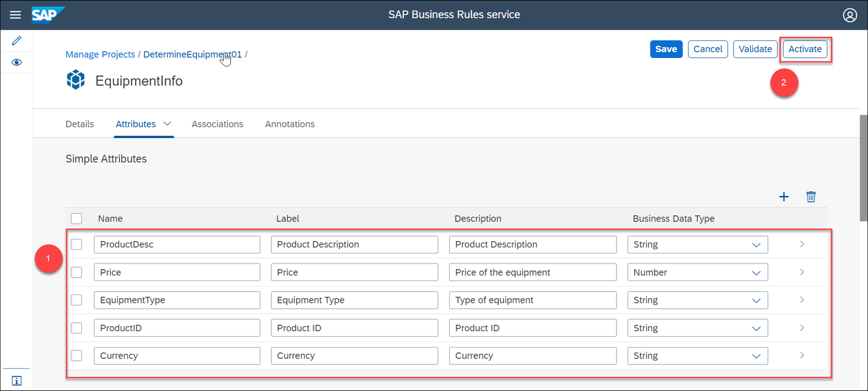
Task: Select the EquipmentType row checkbox
Action: [77, 300]
